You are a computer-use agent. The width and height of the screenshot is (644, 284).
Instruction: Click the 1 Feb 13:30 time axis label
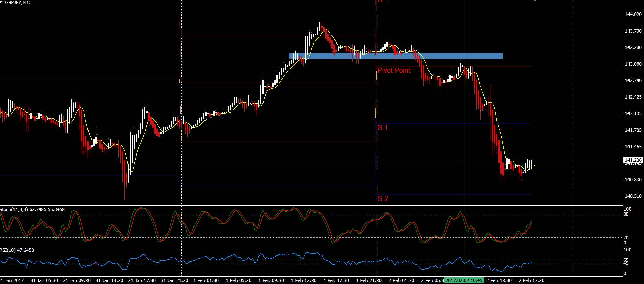pyautogui.click(x=304, y=280)
